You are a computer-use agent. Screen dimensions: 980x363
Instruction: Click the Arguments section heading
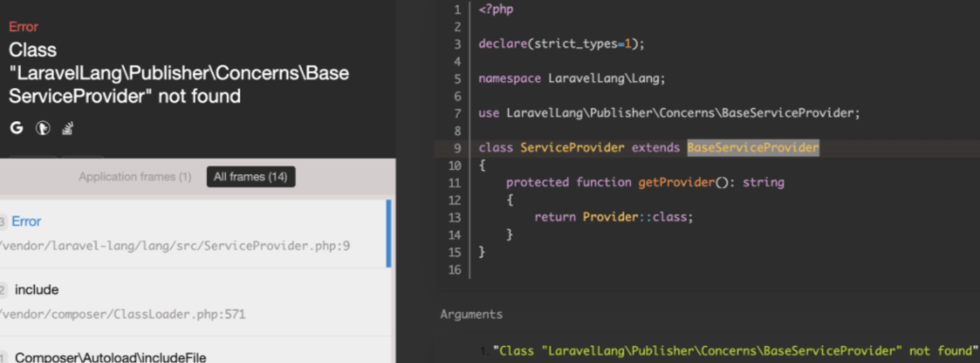pos(471,314)
